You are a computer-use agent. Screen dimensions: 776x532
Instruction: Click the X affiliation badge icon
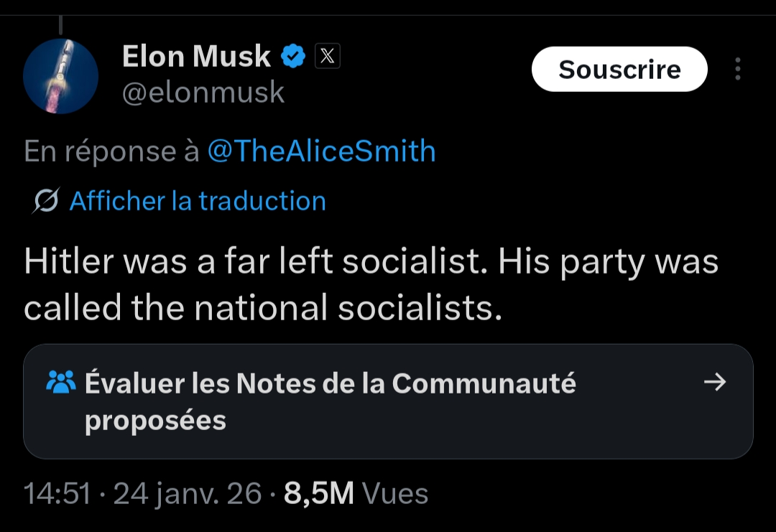[327, 56]
